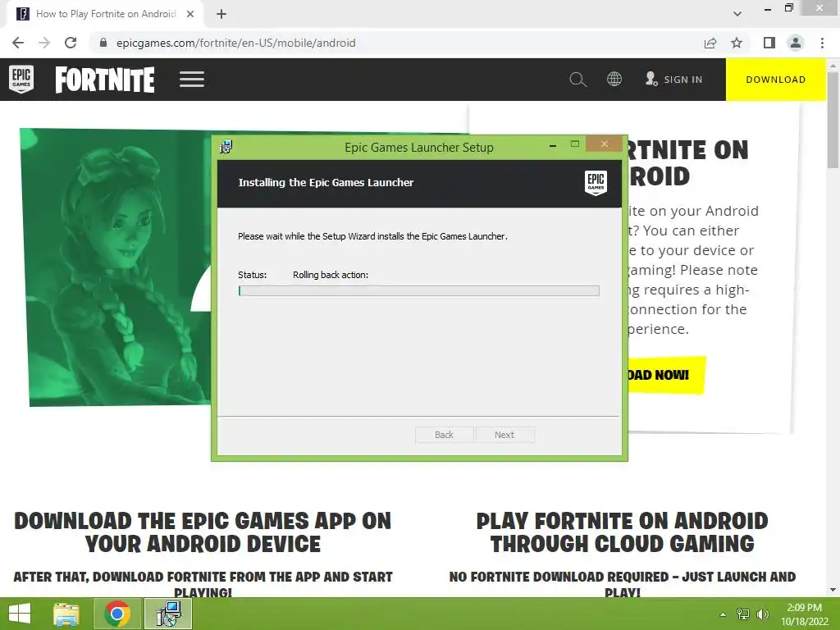Select the How to Play Fortnite tab

pyautogui.click(x=105, y=14)
